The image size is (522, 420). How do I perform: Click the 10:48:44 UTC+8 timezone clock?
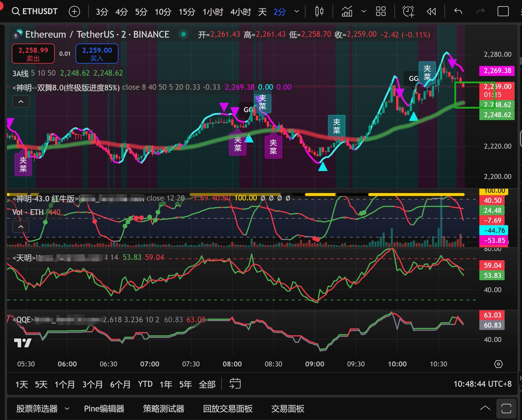(x=482, y=384)
